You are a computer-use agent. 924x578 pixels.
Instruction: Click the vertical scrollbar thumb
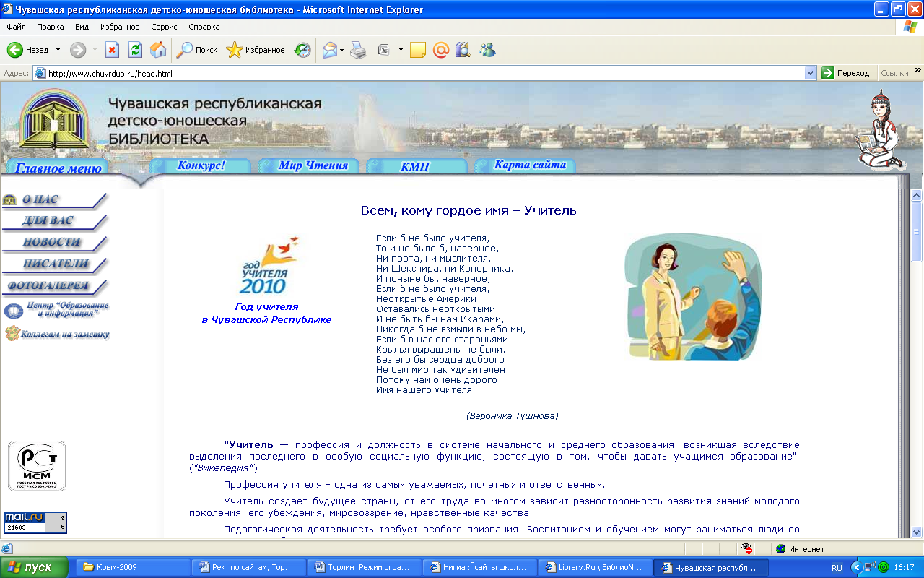click(x=917, y=232)
